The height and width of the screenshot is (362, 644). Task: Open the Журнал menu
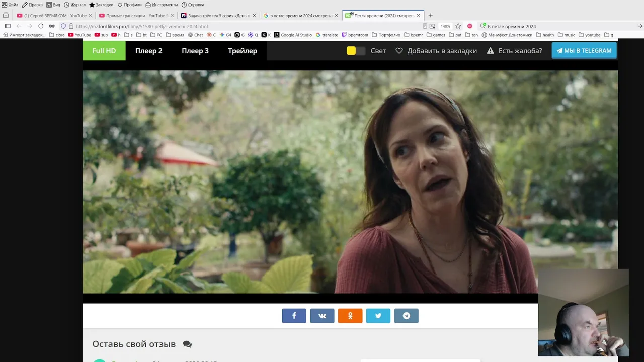(x=74, y=5)
